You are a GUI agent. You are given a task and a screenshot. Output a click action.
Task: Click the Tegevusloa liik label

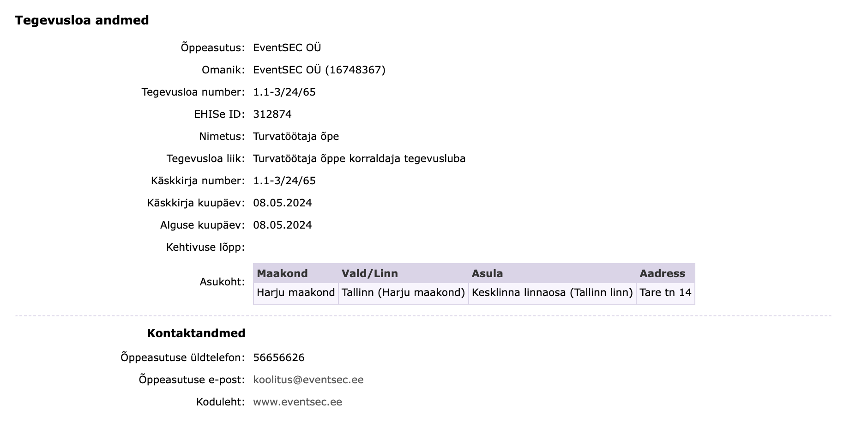tap(206, 158)
